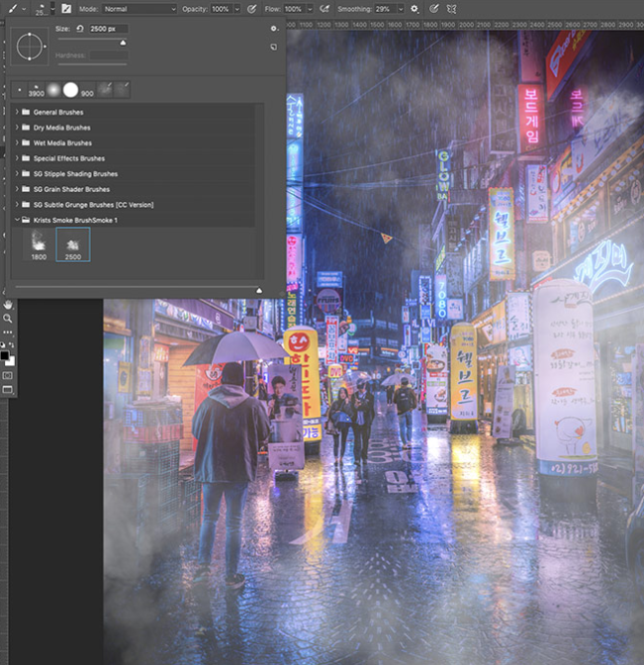Toggle the Brush Settings panel icon

click(x=66, y=9)
